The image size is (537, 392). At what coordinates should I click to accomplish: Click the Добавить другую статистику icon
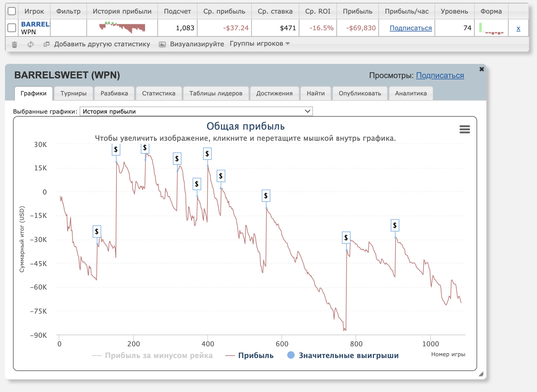47,44
